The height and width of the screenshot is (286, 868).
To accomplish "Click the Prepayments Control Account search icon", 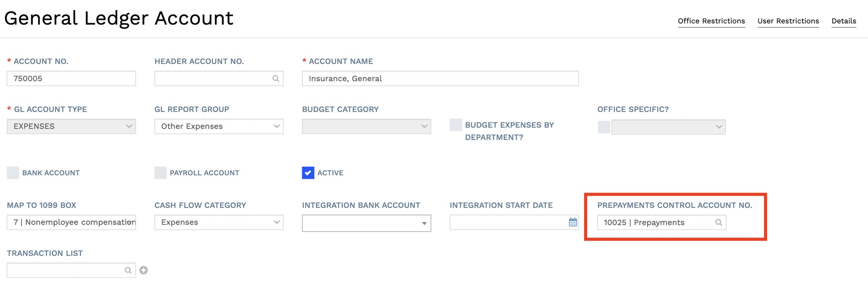I will (x=719, y=222).
